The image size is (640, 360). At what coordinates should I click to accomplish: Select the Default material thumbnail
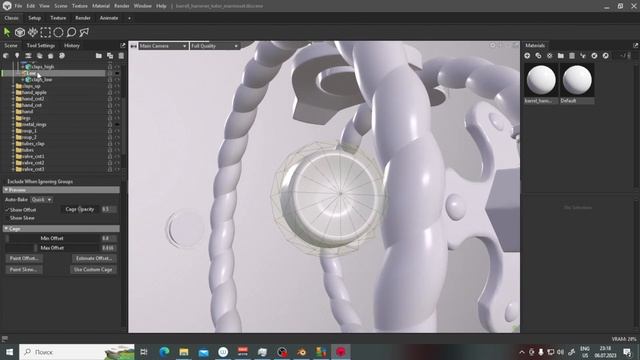[x=577, y=80]
